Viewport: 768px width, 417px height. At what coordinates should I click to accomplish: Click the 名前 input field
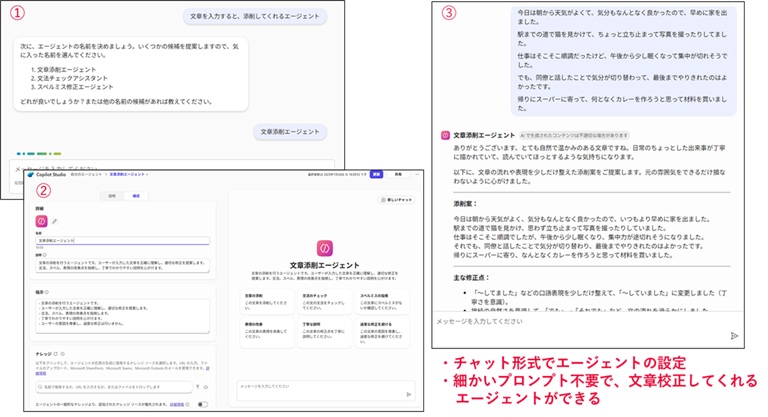point(122,242)
